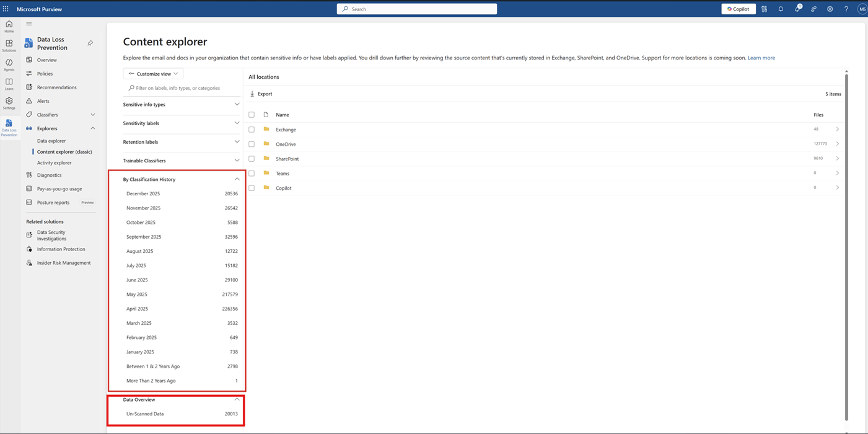Open the MS account avatar
The width and height of the screenshot is (868, 434).
[862, 9]
